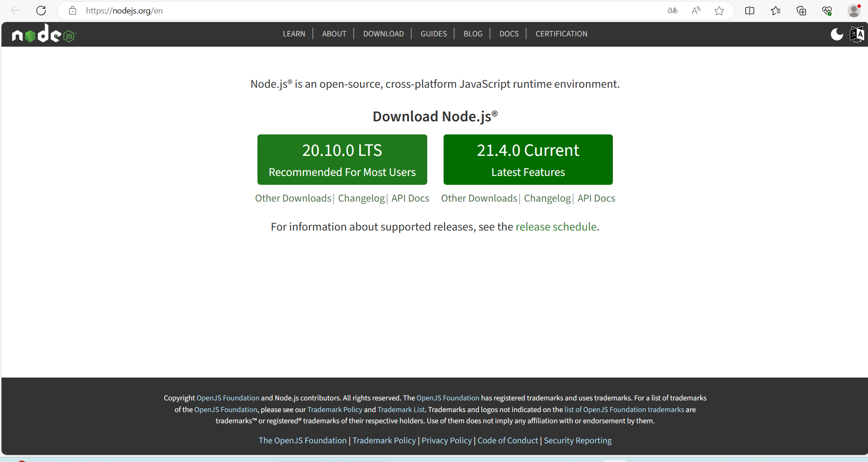Open the DOWNLOAD menu item
This screenshot has height=462, width=868.
(383, 34)
